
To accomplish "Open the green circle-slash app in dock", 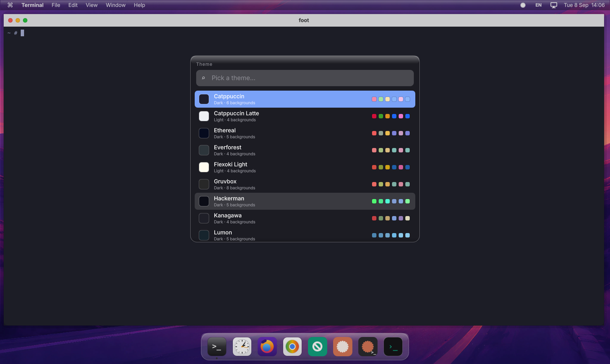I will (x=318, y=347).
